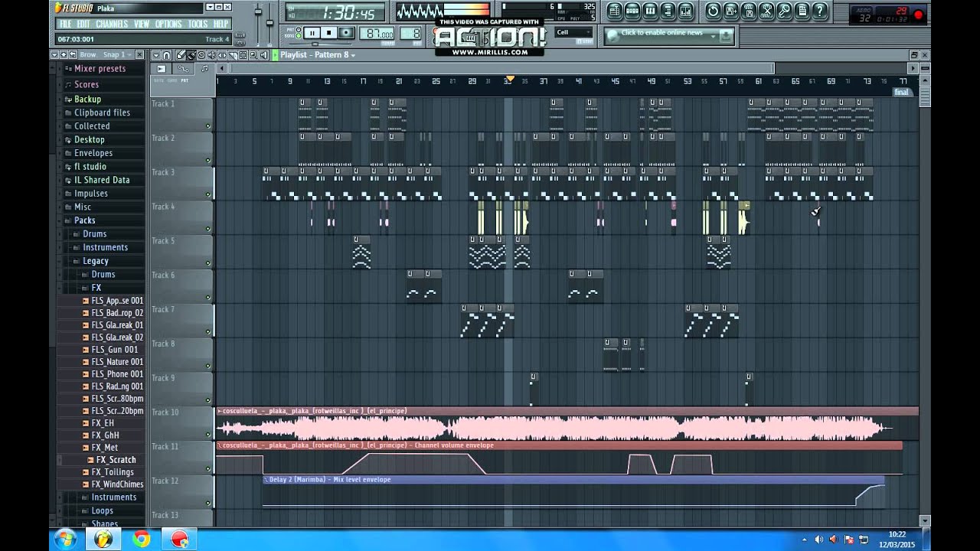Adjust the master pitch slider
The height and width of the screenshot is (551, 980).
[x=269, y=23]
